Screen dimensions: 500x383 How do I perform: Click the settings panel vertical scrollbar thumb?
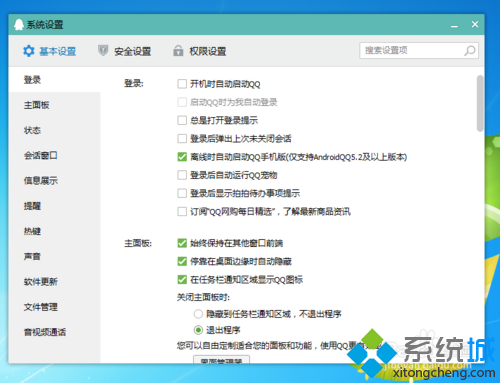(480, 103)
